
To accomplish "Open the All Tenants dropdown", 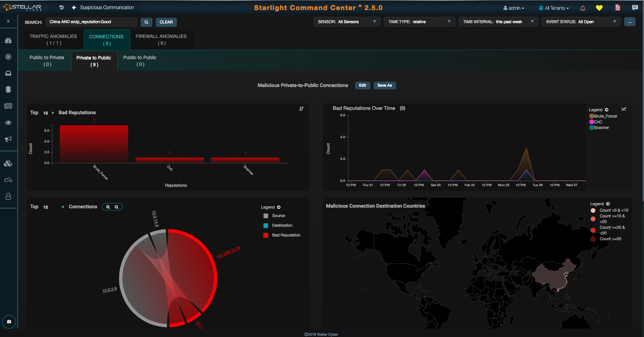I will click(x=554, y=8).
